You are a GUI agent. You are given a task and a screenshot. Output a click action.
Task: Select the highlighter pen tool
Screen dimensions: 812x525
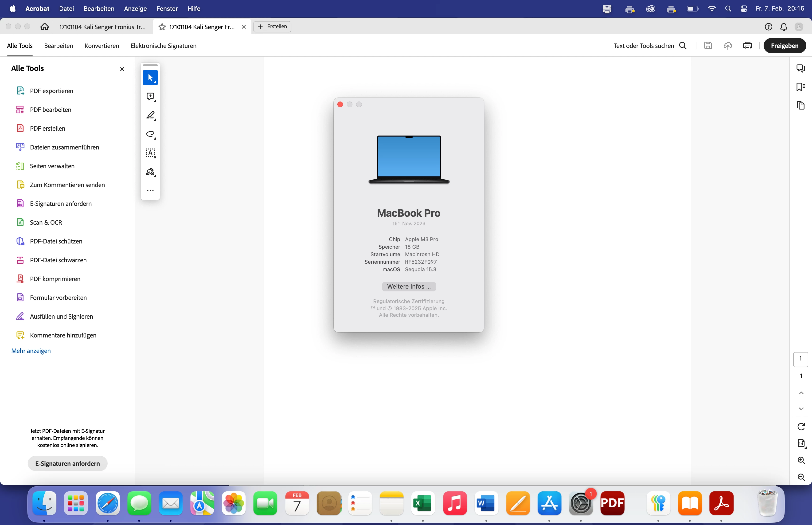tap(150, 115)
